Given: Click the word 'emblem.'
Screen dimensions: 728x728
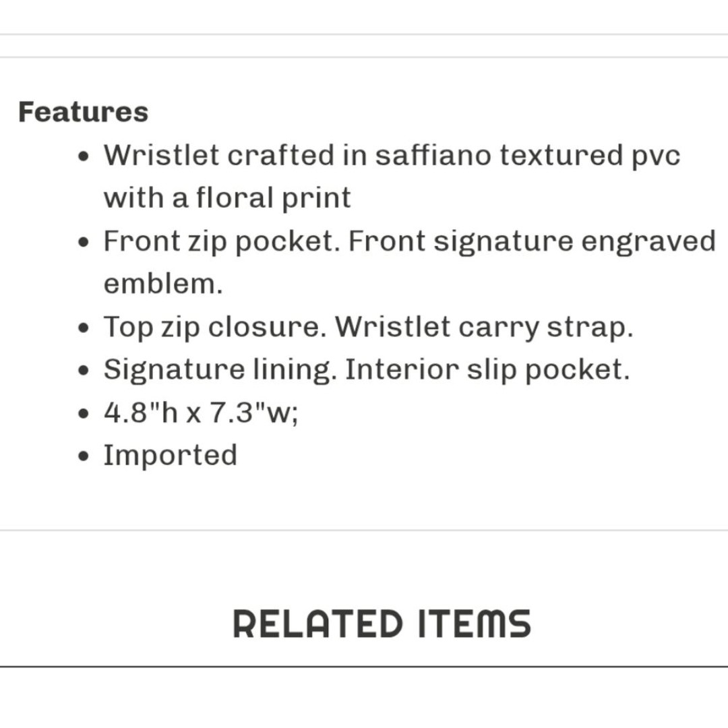Looking at the screenshot, I should point(163,284).
